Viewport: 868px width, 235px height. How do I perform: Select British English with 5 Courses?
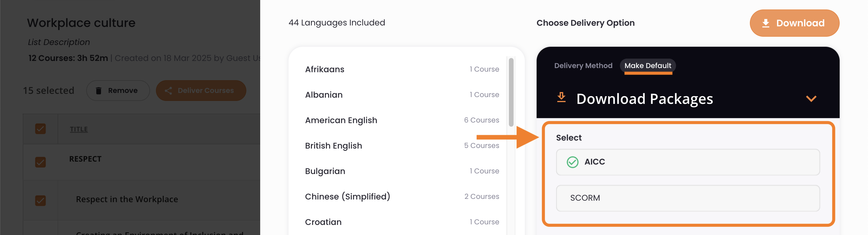[402, 146]
